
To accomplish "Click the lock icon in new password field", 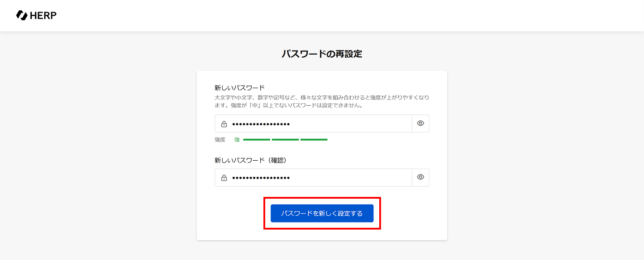I will click(224, 124).
